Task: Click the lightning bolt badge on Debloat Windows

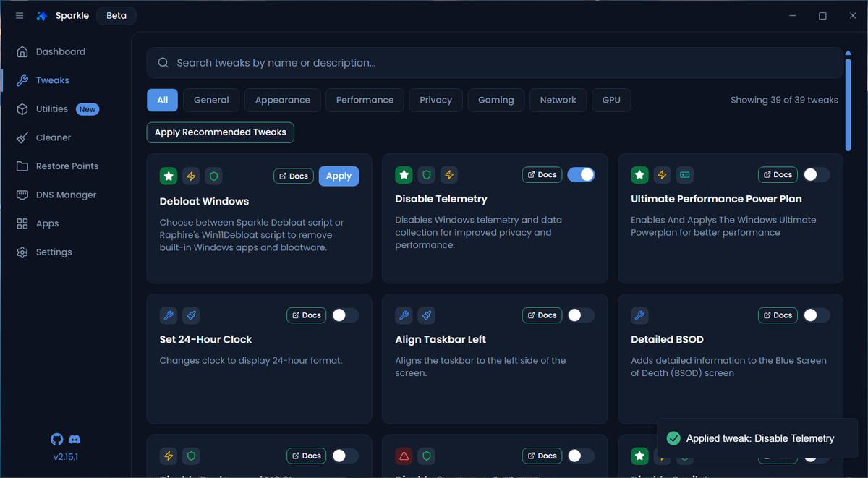Action: [x=191, y=176]
